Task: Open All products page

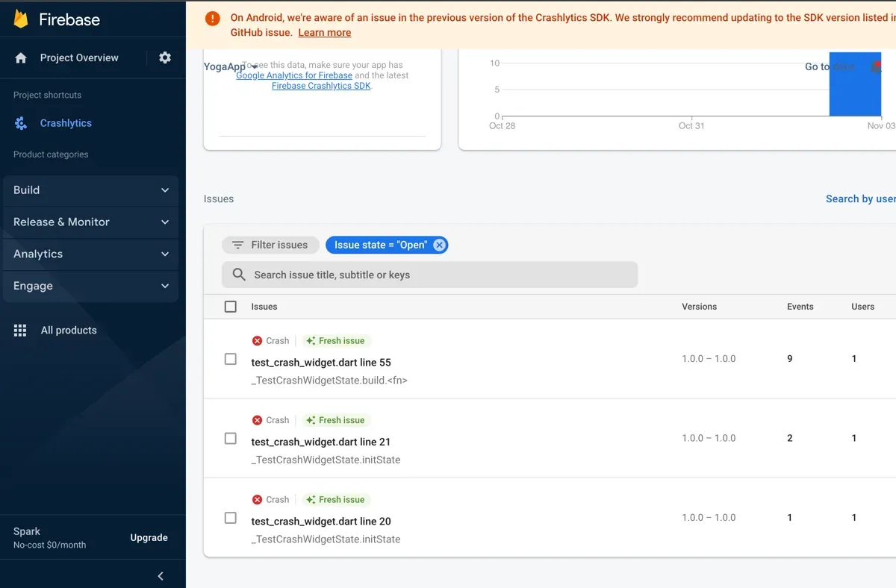Action: pyautogui.click(x=69, y=330)
